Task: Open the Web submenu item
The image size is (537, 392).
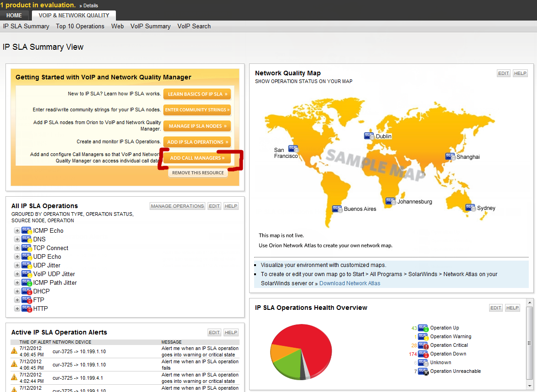Action: pyautogui.click(x=117, y=26)
